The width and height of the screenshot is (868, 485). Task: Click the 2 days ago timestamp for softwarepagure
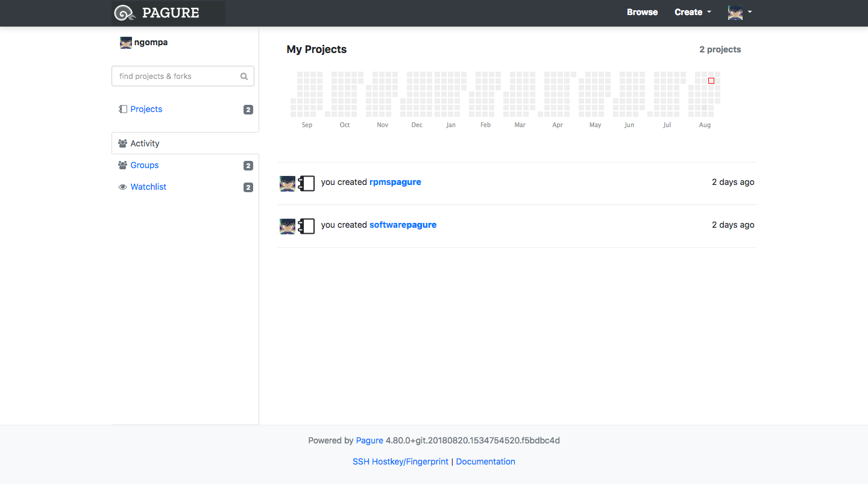(x=733, y=225)
